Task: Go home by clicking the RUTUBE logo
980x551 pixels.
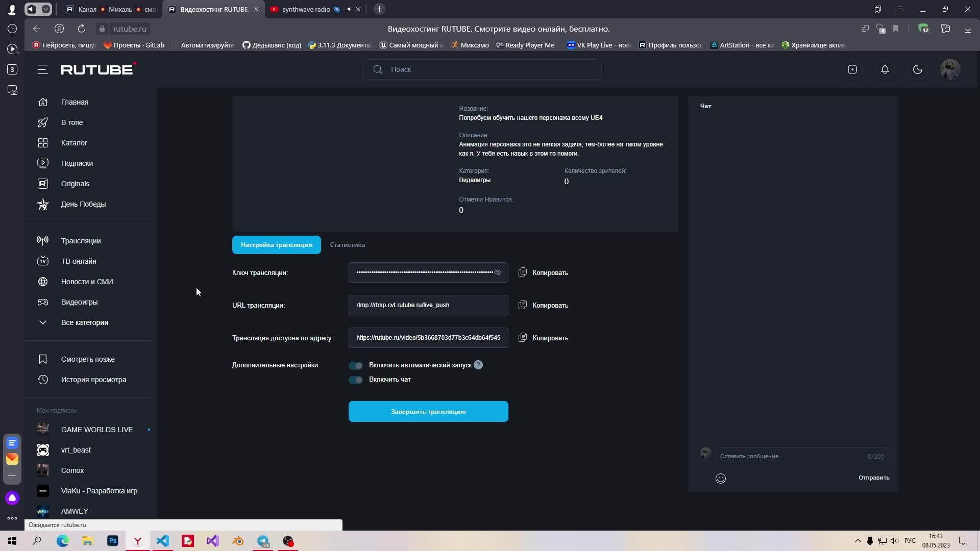Action: tap(97, 69)
